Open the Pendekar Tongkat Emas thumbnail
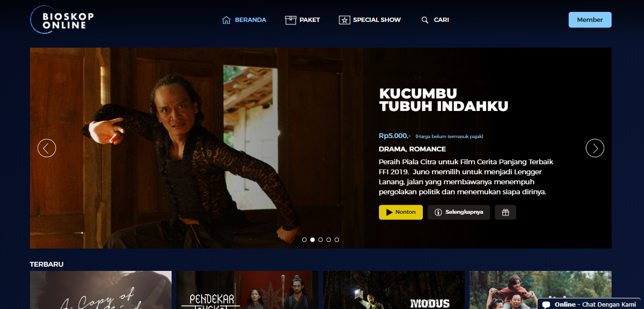The width and height of the screenshot is (644, 309). click(x=247, y=290)
